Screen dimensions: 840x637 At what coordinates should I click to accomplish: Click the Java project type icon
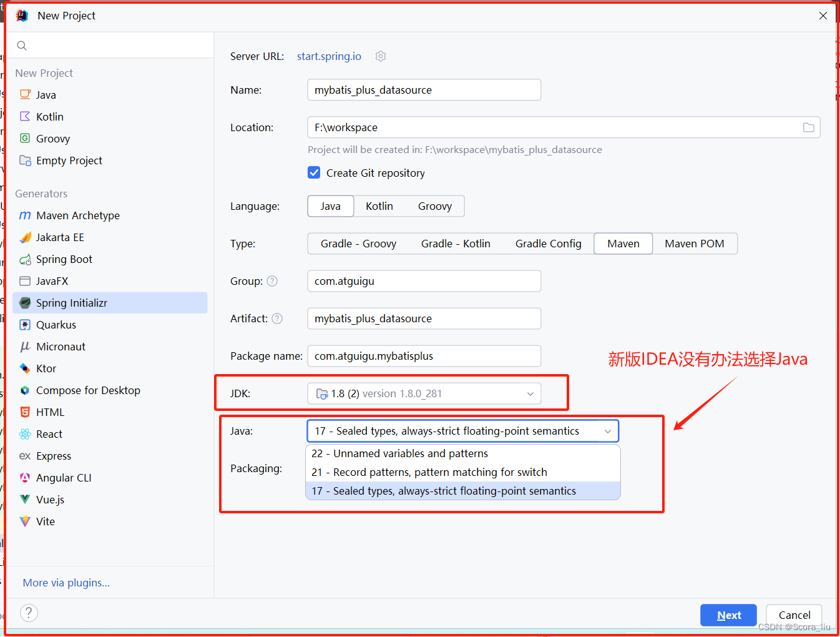25,95
